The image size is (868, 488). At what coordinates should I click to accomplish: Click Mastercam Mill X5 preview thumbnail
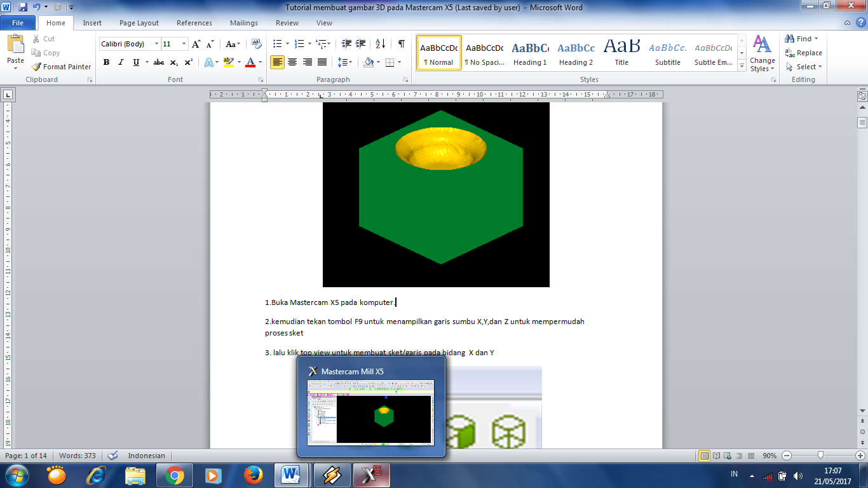pos(371,412)
